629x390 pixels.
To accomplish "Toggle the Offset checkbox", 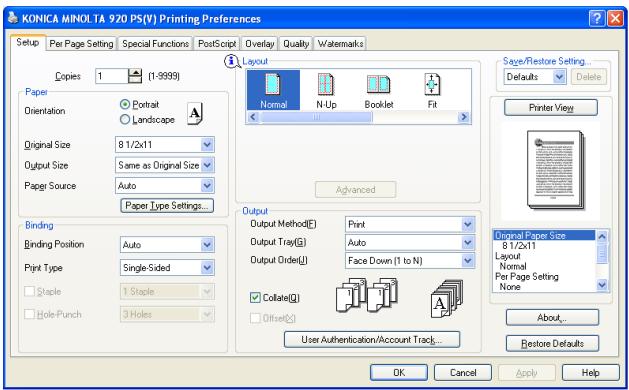I will (255, 318).
